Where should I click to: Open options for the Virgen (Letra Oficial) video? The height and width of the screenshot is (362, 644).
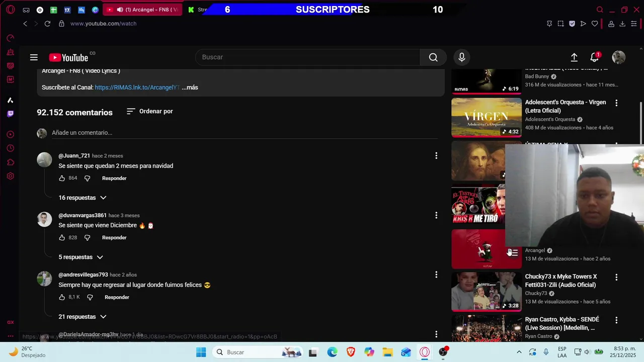tap(616, 103)
